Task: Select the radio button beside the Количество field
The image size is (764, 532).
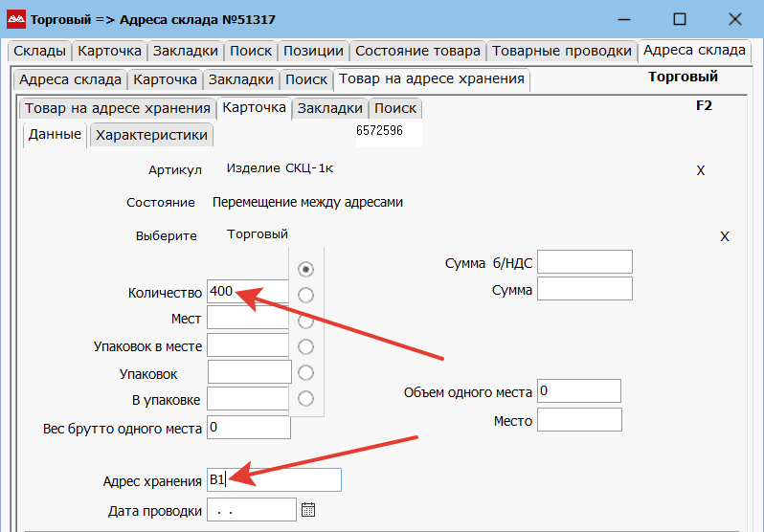Action: click(x=306, y=295)
